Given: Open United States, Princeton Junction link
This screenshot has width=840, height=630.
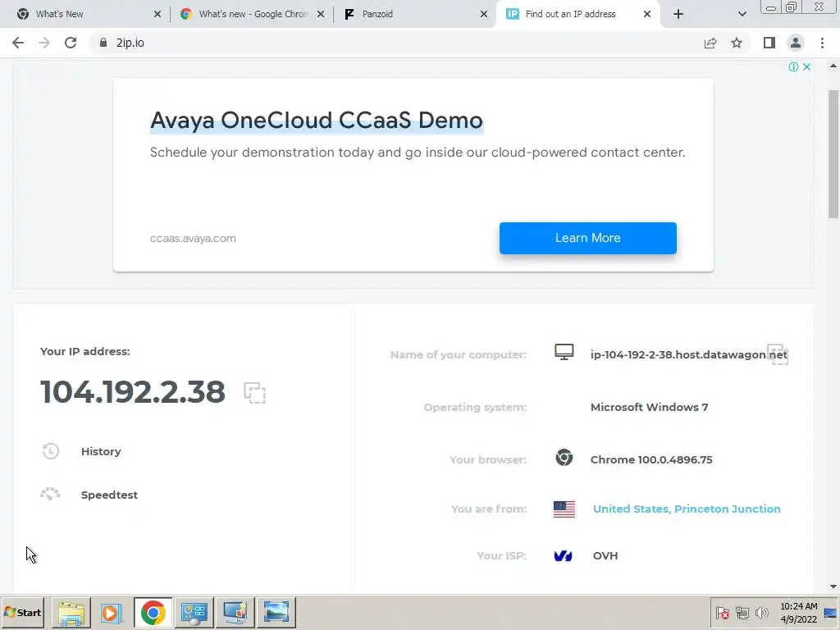Looking at the screenshot, I should tap(687, 509).
